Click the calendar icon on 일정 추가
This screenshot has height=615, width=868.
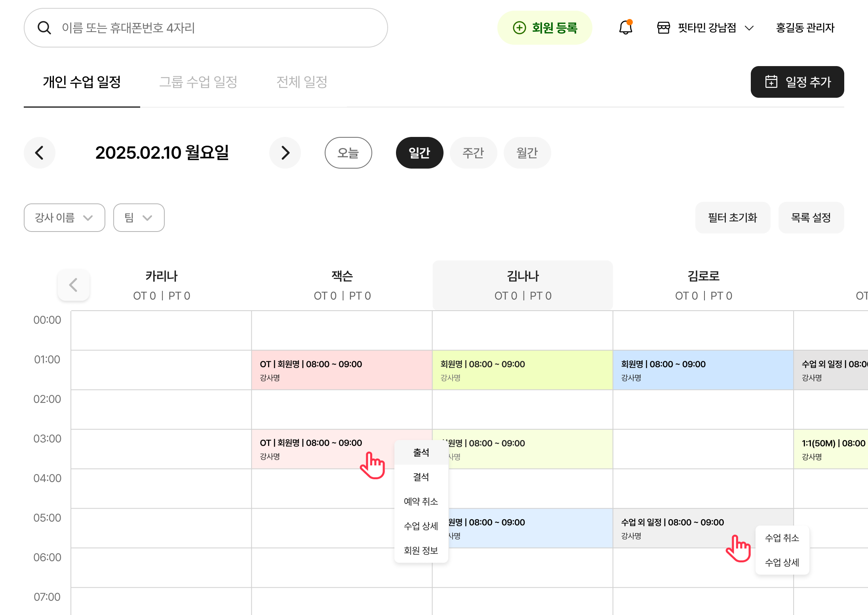tap(771, 82)
